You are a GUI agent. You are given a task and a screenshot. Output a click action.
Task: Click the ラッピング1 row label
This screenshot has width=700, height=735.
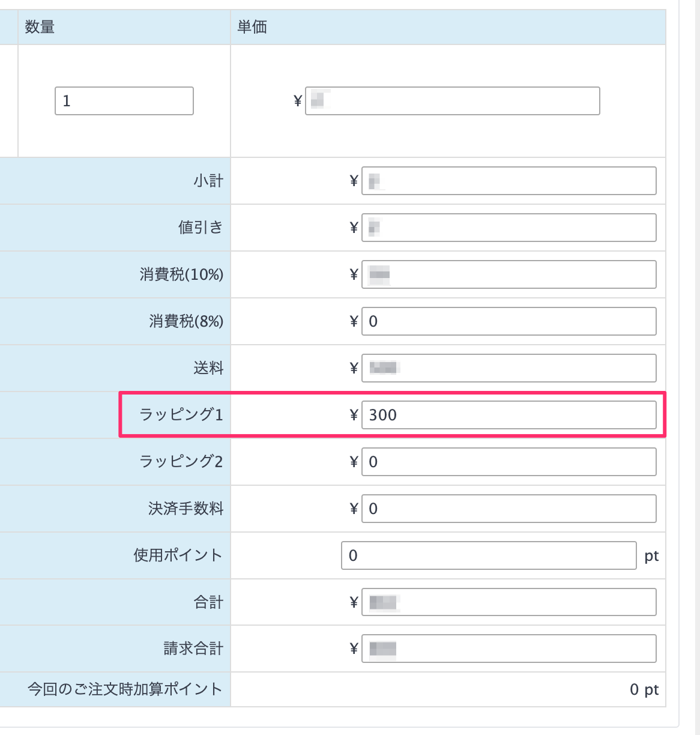coord(181,415)
